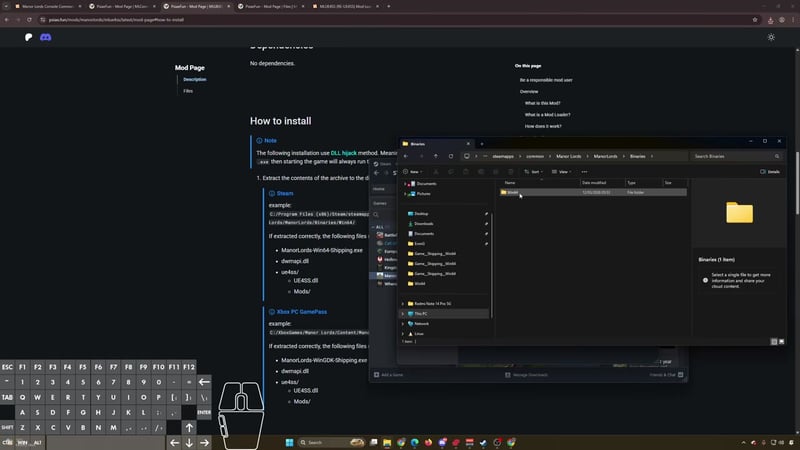Viewport: 800px width, 450px height.
Task: Switch Explorer to large thumbnails view
Action: tap(782, 342)
